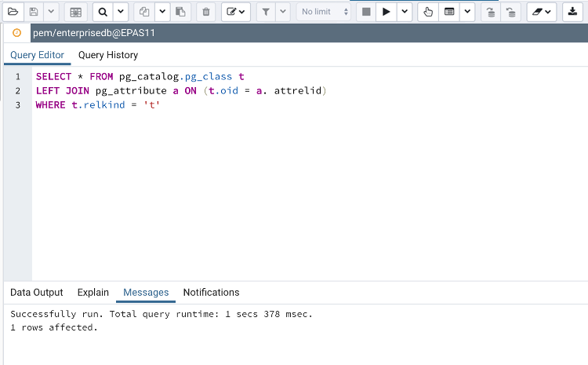Viewport: 588px width, 365px height.
Task: Expand the find options dropdown arrow
Action: (x=121, y=12)
